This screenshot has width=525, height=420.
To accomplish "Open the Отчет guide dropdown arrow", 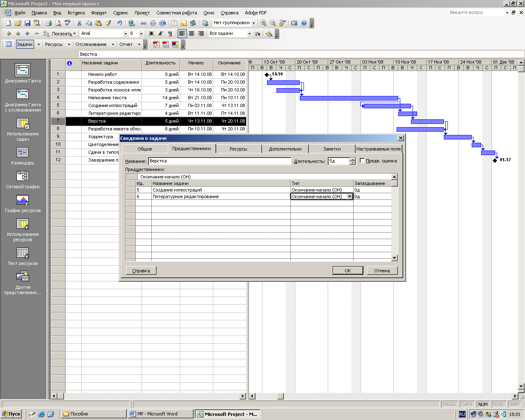I will click(139, 44).
